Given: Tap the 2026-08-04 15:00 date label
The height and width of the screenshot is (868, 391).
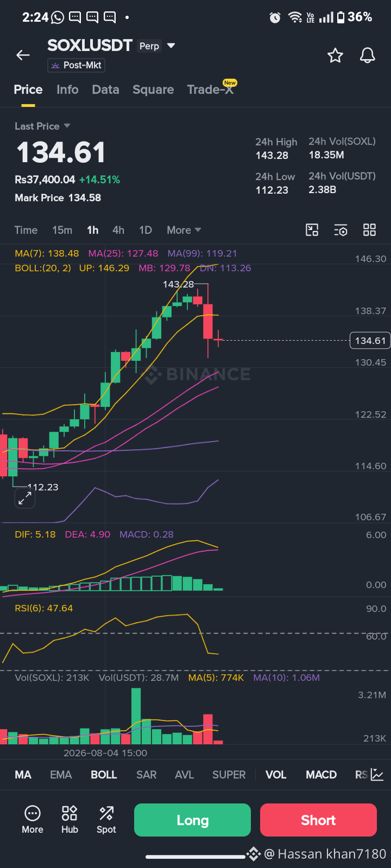Looking at the screenshot, I should (x=105, y=753).
